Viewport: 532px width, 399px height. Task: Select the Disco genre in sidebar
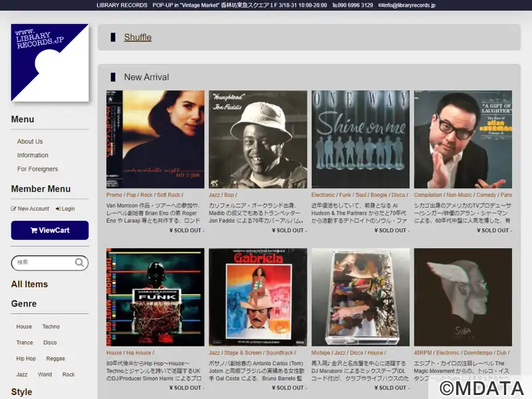[x=50, y=342]
